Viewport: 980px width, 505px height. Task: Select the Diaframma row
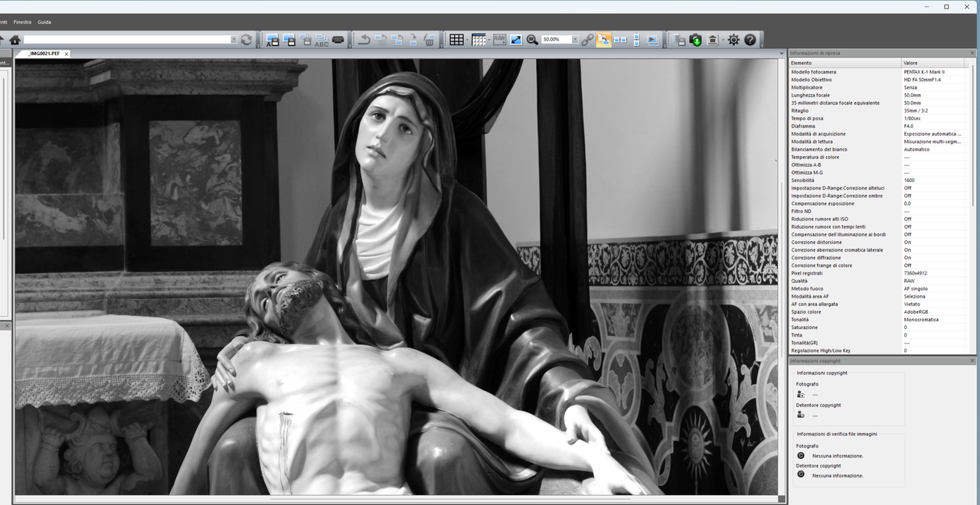(879, 126)
